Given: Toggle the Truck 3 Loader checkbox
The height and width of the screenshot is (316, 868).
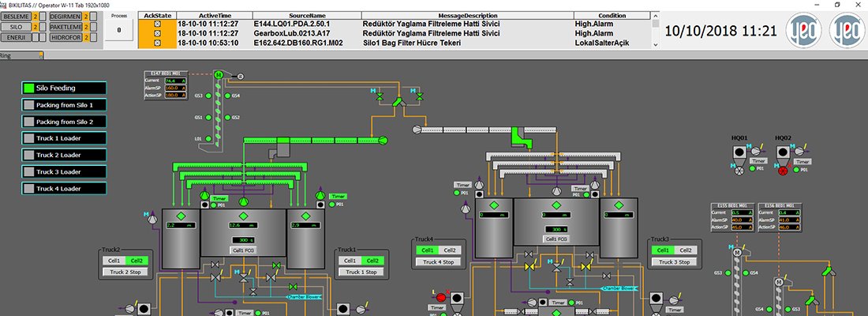Looking at the screenshot, I should coord(29,171).
